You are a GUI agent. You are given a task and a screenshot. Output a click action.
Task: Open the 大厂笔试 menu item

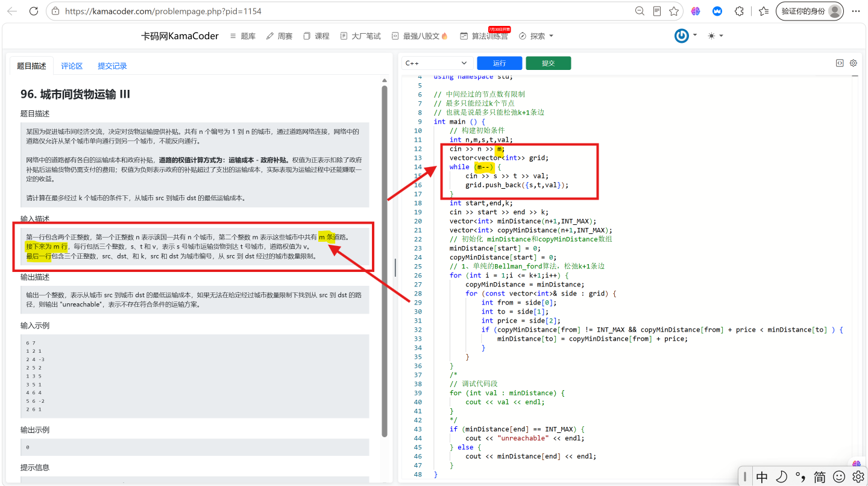click(x=360, y=36)
